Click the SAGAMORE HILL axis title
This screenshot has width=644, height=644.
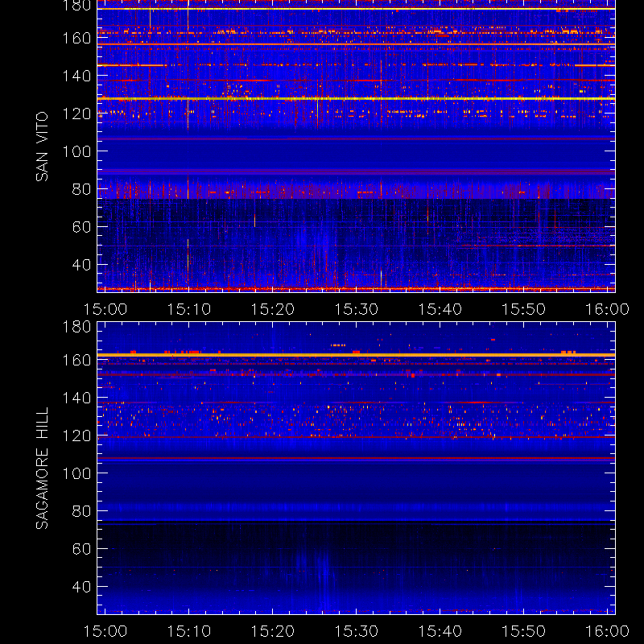[43, 469]
